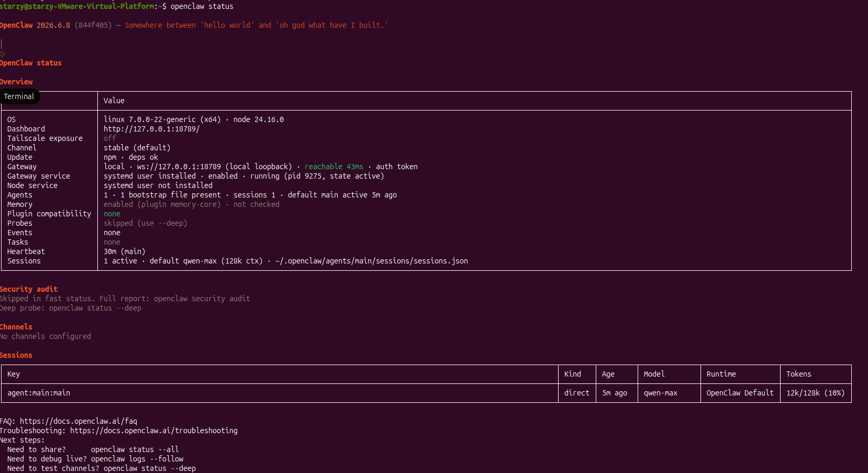Click the 'Runtime' column header
Screen dimensions: 868x473
[721, 374]
